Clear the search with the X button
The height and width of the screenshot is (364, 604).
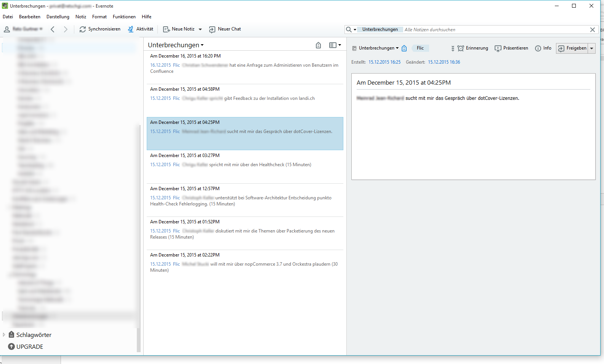pyautogui.click(x=593, y=30)
